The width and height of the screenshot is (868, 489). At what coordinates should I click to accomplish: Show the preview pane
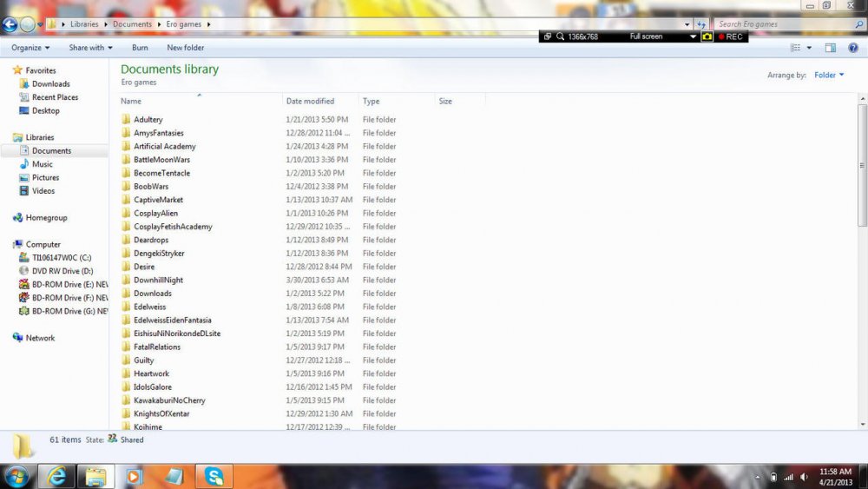(831, 48)
